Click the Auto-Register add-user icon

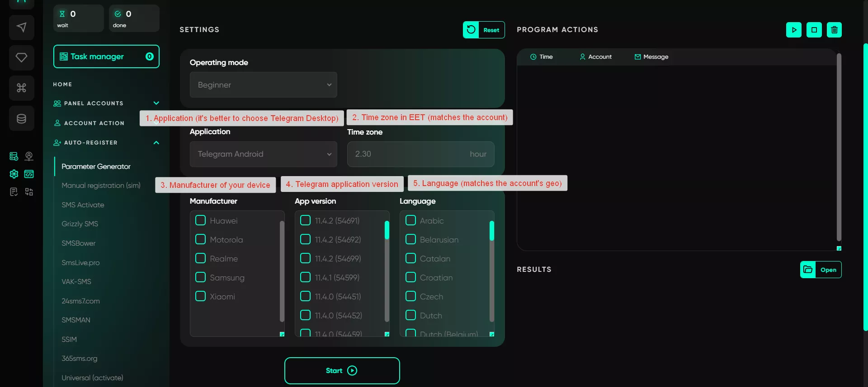57,143
